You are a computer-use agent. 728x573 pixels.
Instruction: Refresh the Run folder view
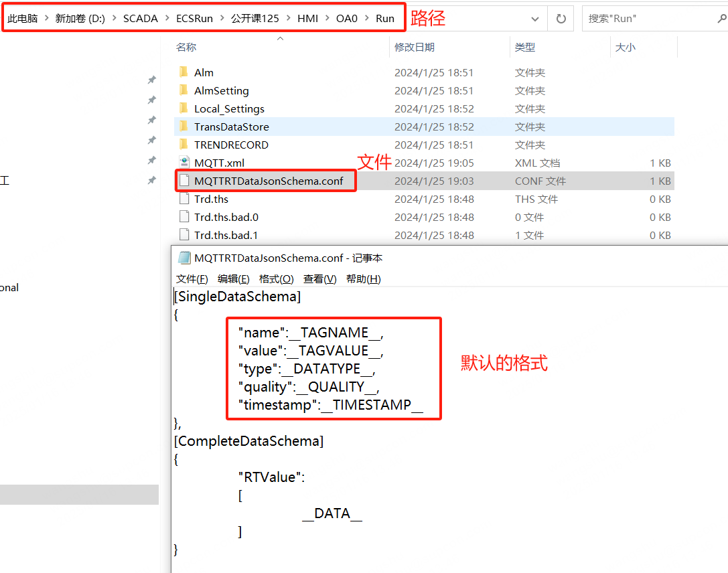click(561, 19)
